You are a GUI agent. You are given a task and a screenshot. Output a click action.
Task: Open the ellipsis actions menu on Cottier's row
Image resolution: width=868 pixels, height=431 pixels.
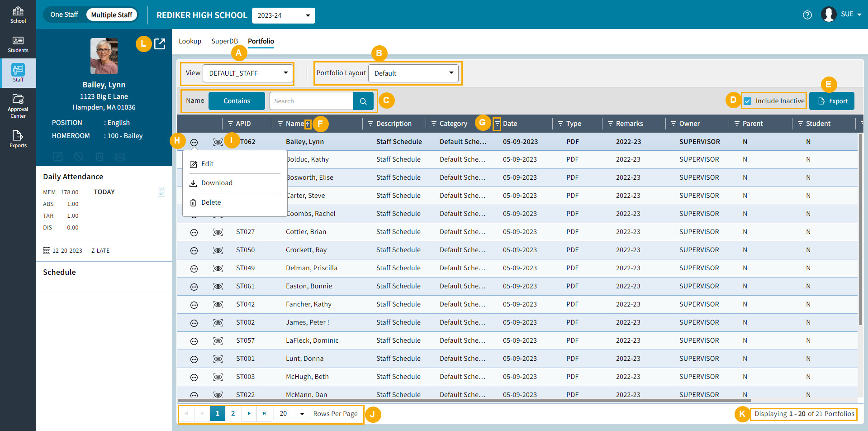194,232
